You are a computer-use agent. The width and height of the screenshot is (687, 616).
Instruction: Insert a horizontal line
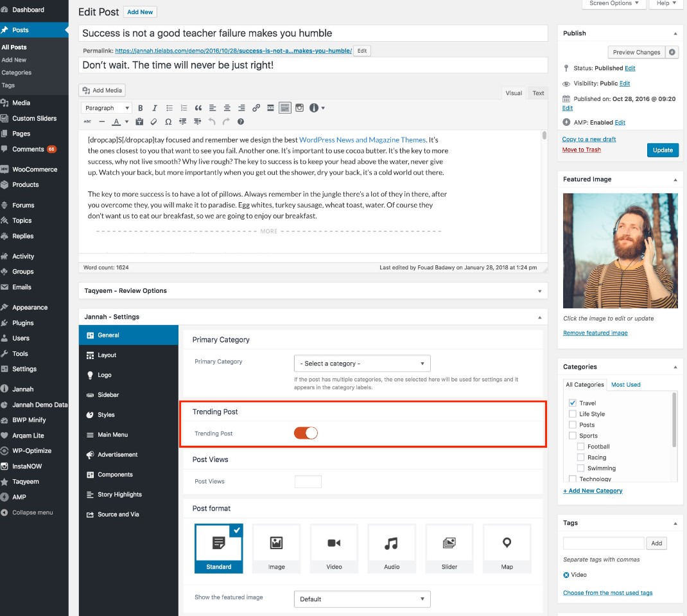pos(102,121)
